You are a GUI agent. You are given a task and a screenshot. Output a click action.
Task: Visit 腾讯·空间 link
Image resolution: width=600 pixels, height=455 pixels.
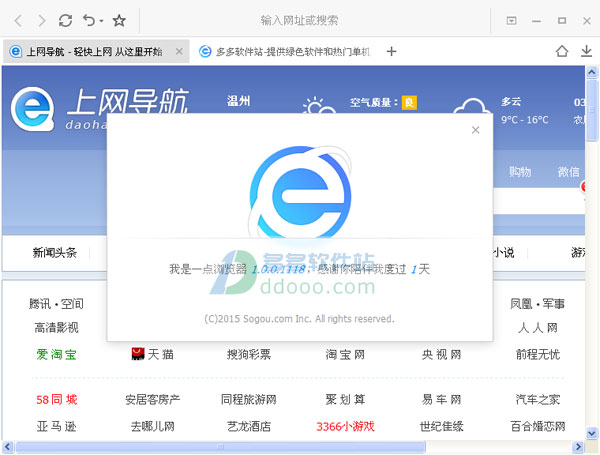56,304
